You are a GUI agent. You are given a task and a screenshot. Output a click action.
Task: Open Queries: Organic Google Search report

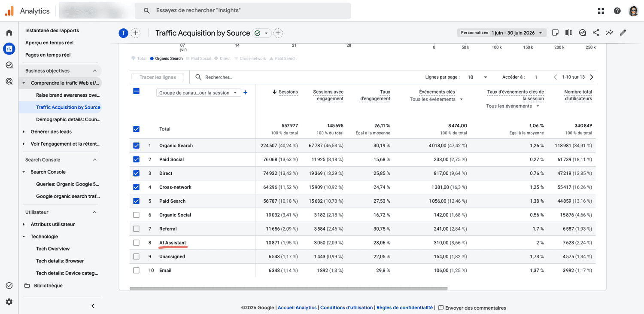[68, 184]
